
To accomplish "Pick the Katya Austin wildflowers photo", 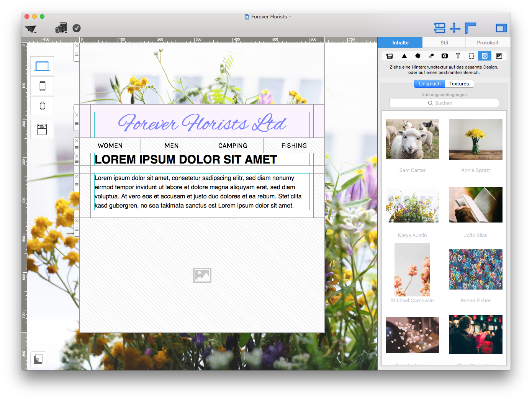I will tap(413, 205).
